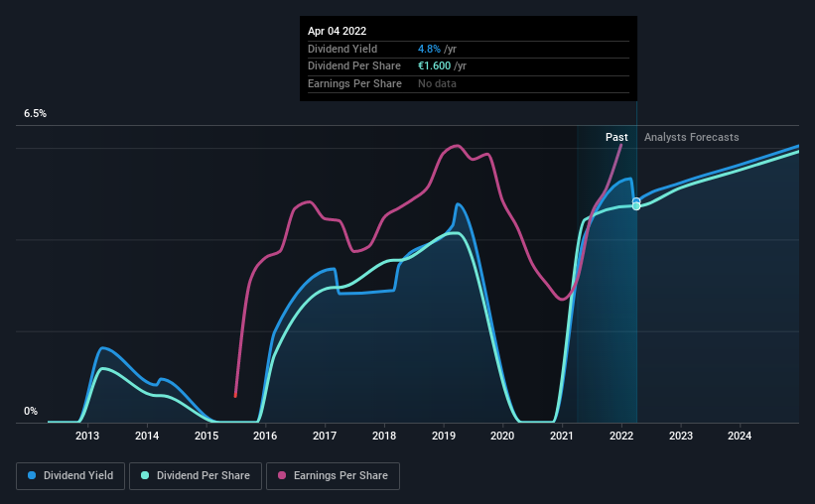Click the 2022 x-axis label
Screen dimensions: 815x504
pyautogui.click(x=621, y=436)
